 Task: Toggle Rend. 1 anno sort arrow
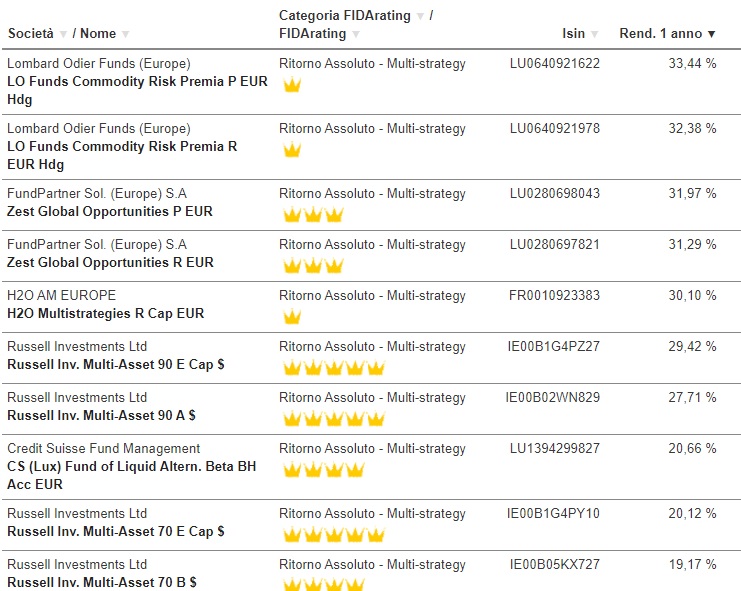pyautogui.click(x=711, y=34)
